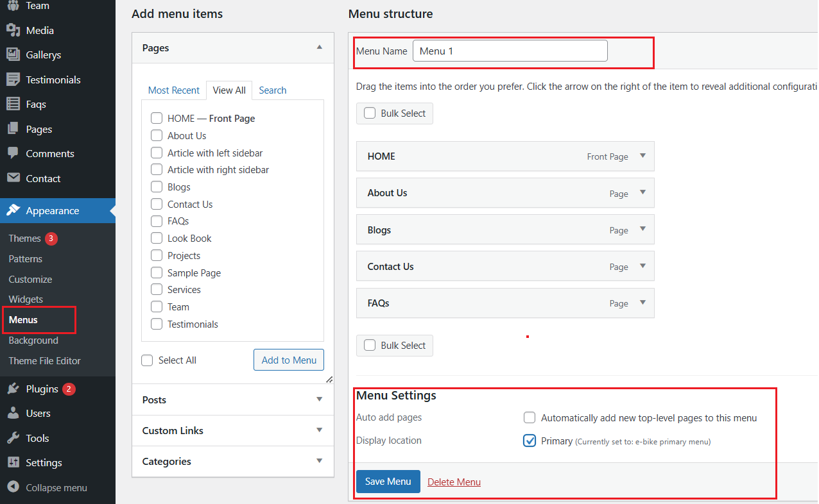Click the Media icon in sidebar
The height and width of the screenshot is (504, 819).
coord(13,30)
